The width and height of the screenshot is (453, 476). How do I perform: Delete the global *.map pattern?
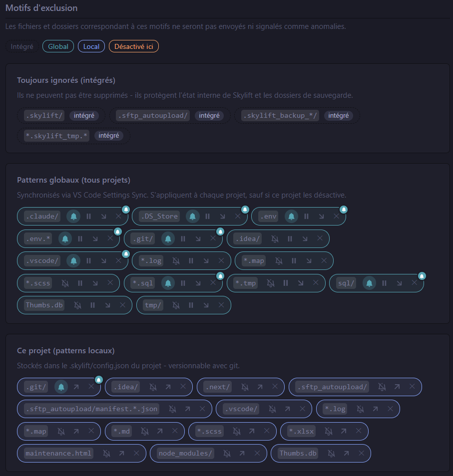324,261
